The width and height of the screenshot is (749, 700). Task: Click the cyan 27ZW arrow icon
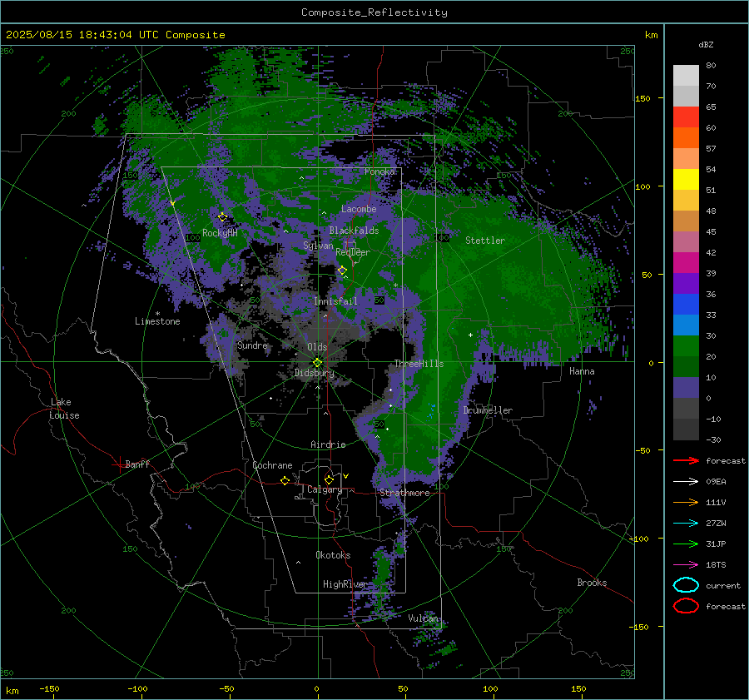coord(686,524)
